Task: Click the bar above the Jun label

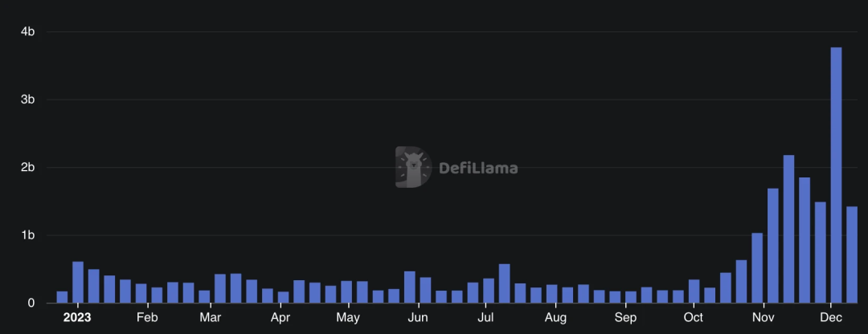Action: point(410,287)
